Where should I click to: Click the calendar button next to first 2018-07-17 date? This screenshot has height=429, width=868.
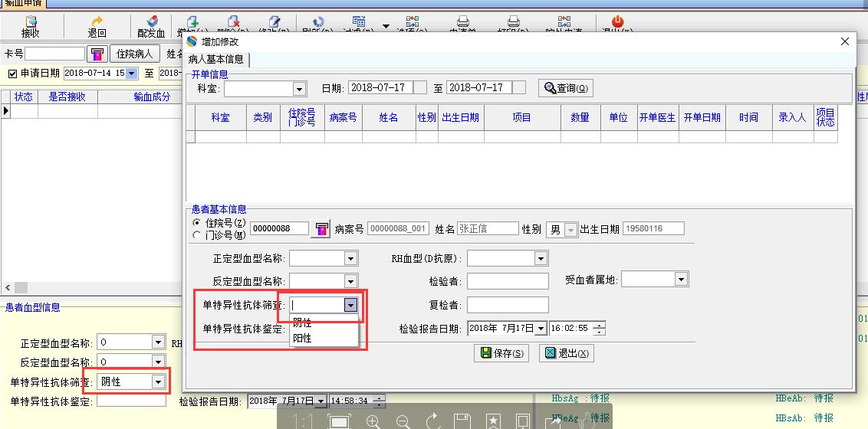(420, 87)
